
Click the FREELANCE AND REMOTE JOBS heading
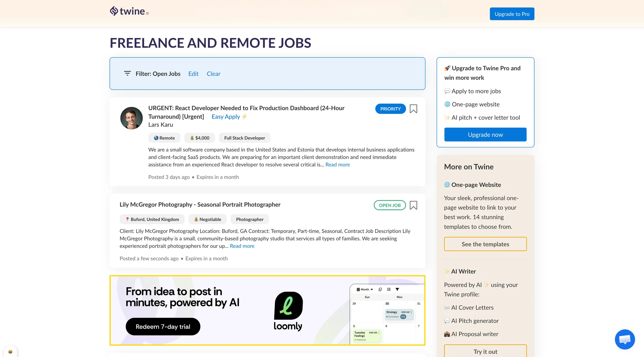(x=210, y=43)
